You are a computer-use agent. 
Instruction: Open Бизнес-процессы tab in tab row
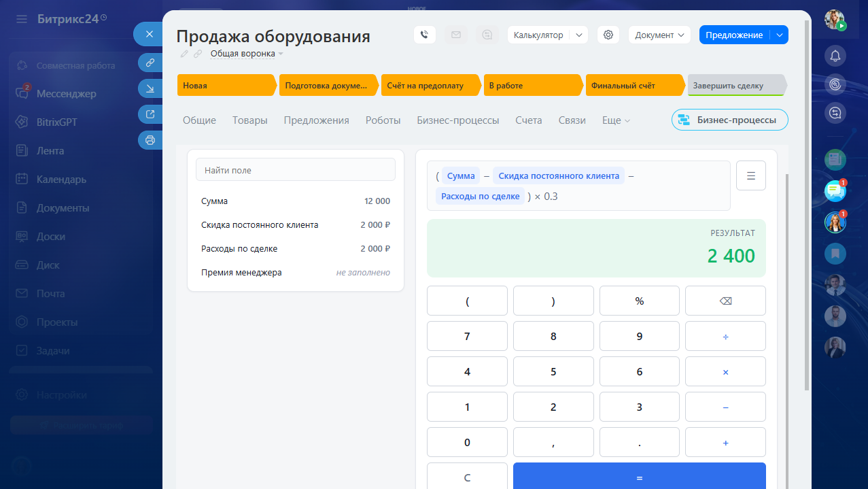point(458,120)
